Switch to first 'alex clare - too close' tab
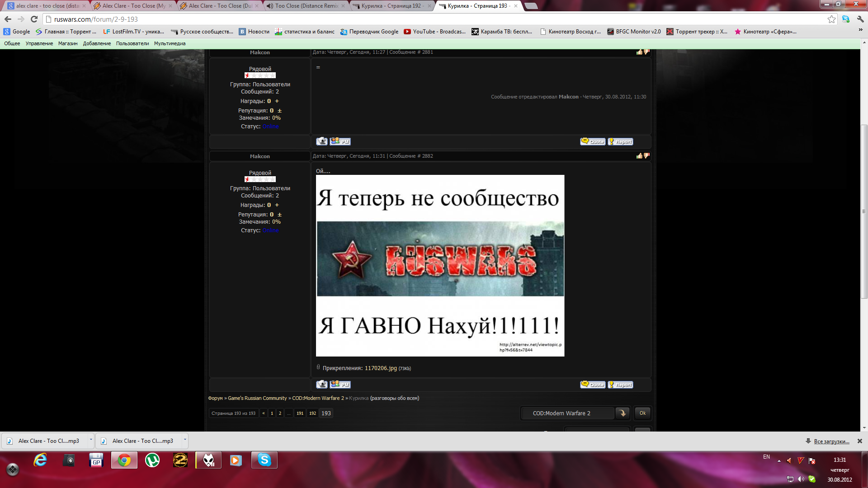868x488 pixels. (x=47, y=6)
